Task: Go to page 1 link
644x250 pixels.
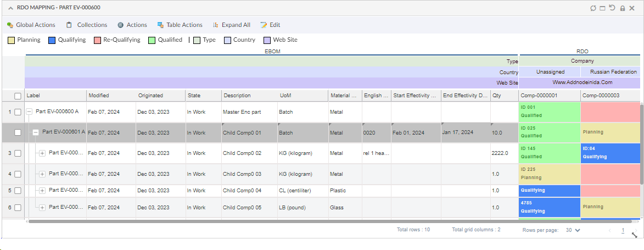Action: click(x=623, y=230)
